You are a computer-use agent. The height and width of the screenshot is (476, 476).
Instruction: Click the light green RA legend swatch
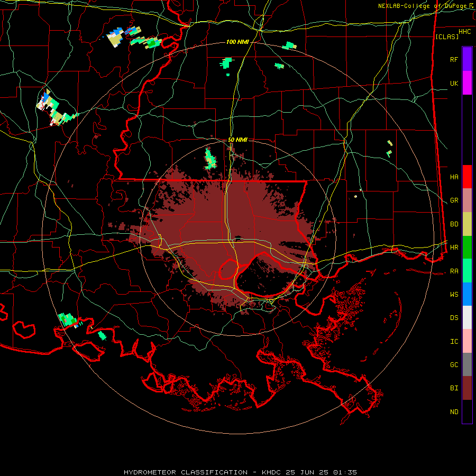click(467, 271)
